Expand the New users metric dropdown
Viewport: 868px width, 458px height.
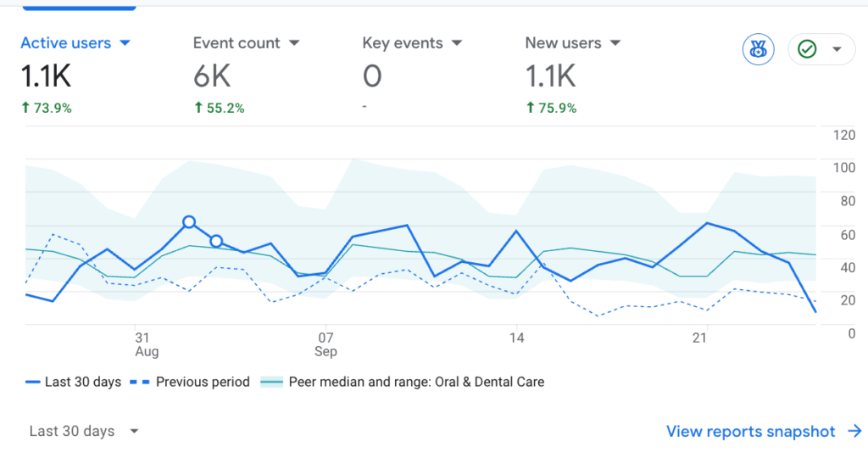pos(615,42)
